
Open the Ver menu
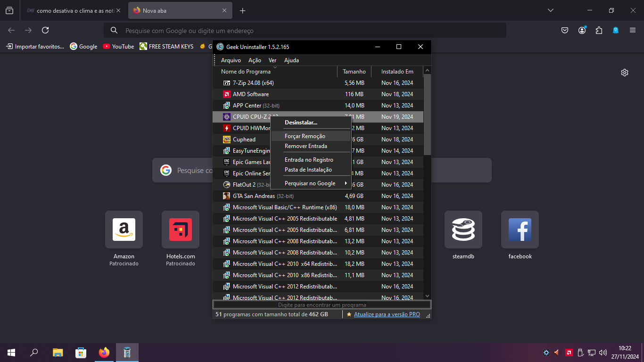(x=272, y=60)
